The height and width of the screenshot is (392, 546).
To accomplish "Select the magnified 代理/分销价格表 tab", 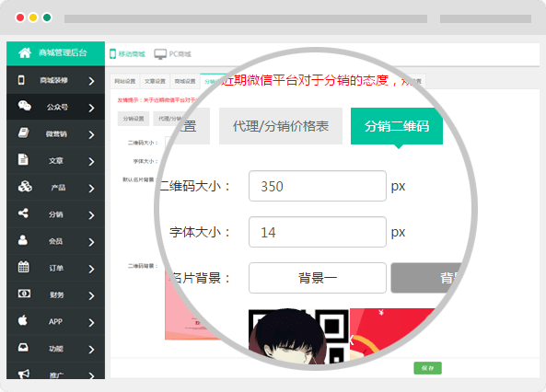I will 281,126.
